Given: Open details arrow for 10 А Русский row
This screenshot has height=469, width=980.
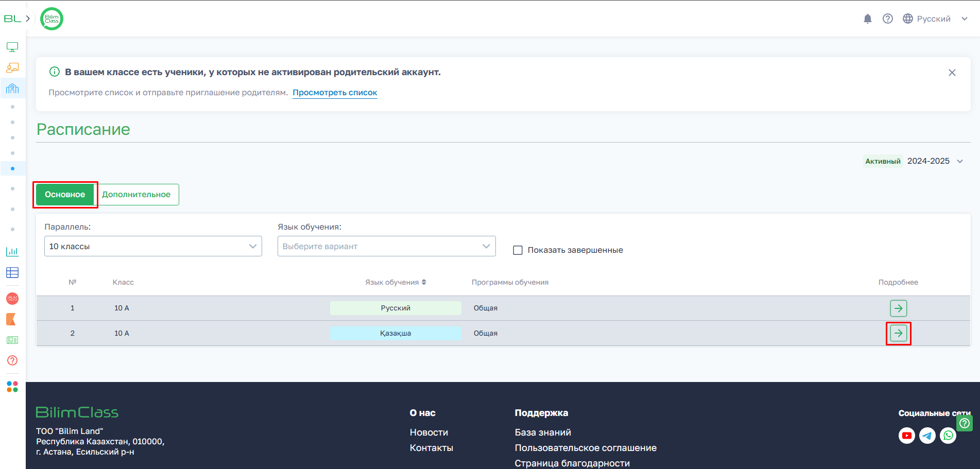Looking at the screenshot, I should click(x=898, y=308).
